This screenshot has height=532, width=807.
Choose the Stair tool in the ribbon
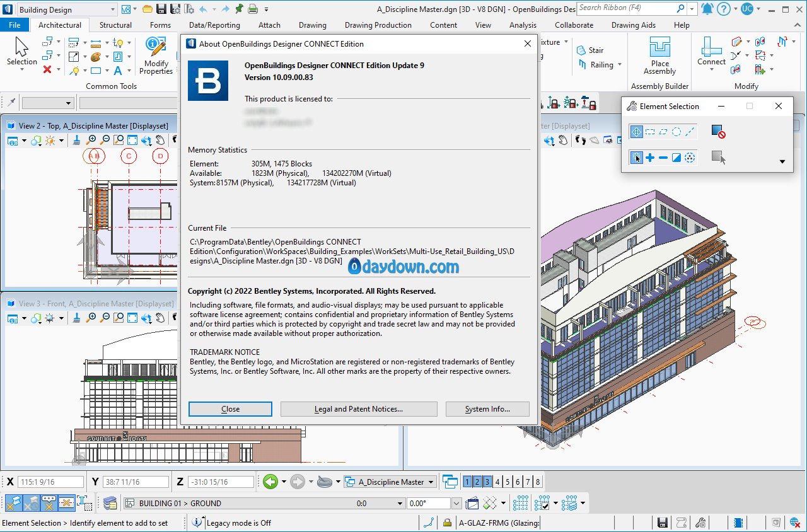pos(589,50)
